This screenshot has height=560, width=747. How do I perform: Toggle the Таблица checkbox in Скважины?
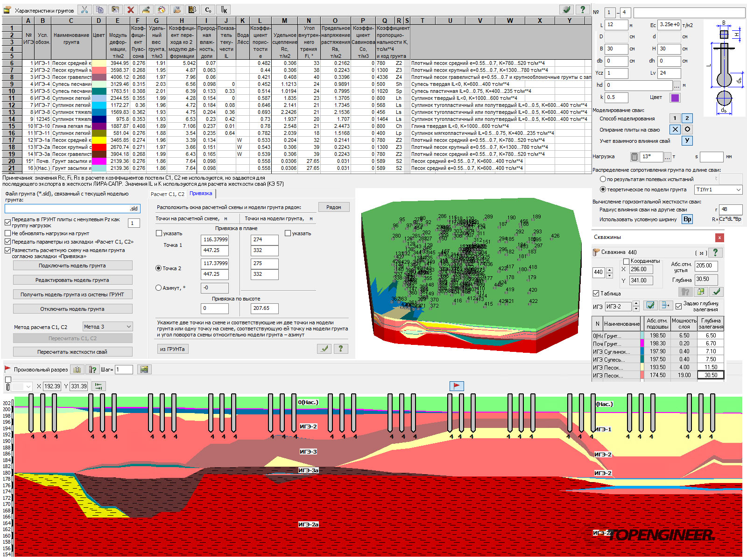(596, 294)
